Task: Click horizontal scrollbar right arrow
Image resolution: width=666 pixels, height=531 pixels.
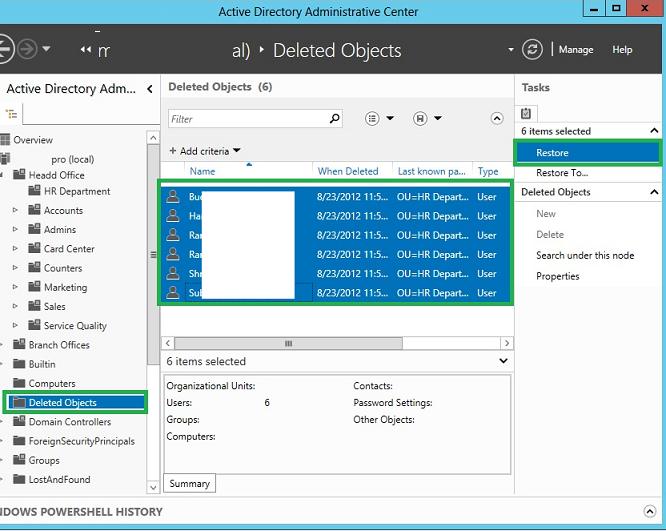Action: (x=507, y=343)
